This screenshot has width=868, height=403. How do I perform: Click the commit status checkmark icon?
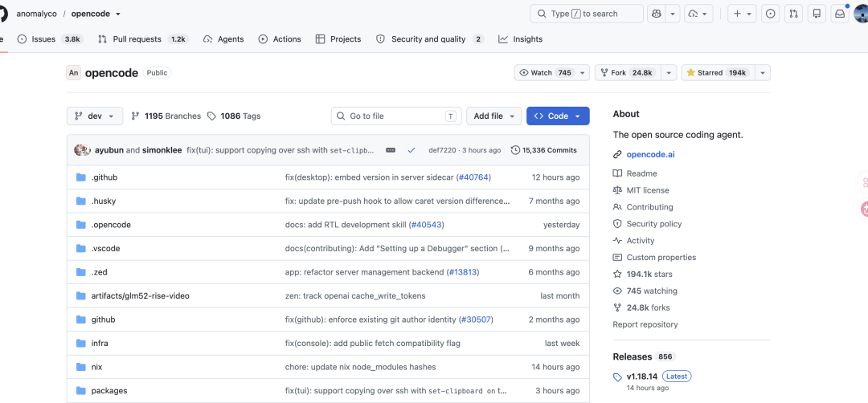pyautogui.click(x=411, y=150)
